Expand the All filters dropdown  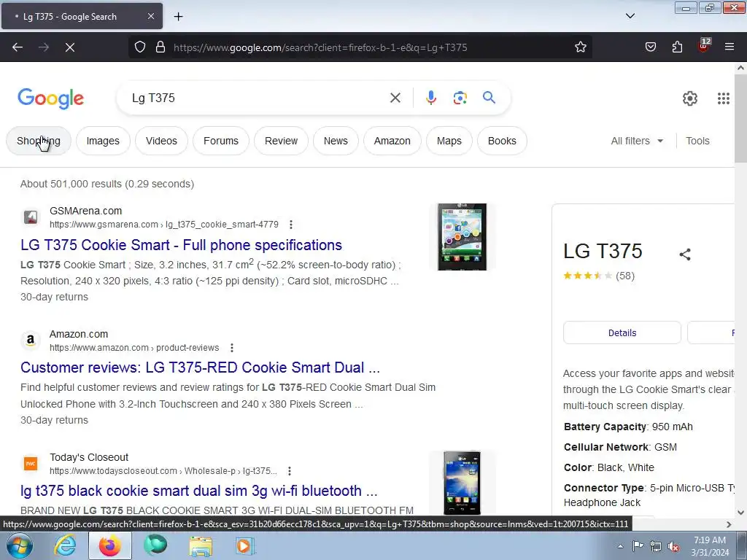(637, 141)
